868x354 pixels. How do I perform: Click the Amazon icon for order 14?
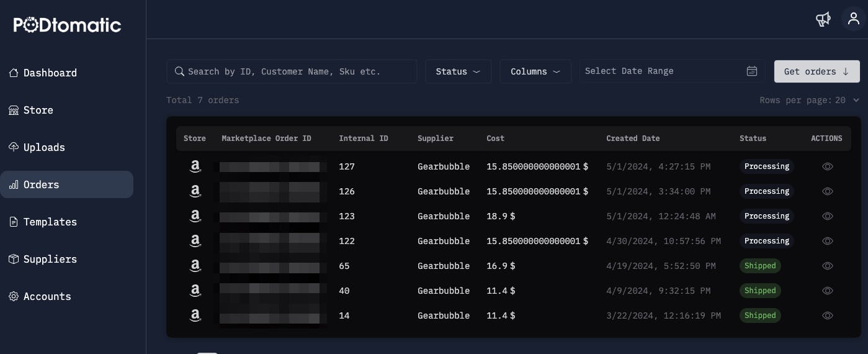(195, 315)
